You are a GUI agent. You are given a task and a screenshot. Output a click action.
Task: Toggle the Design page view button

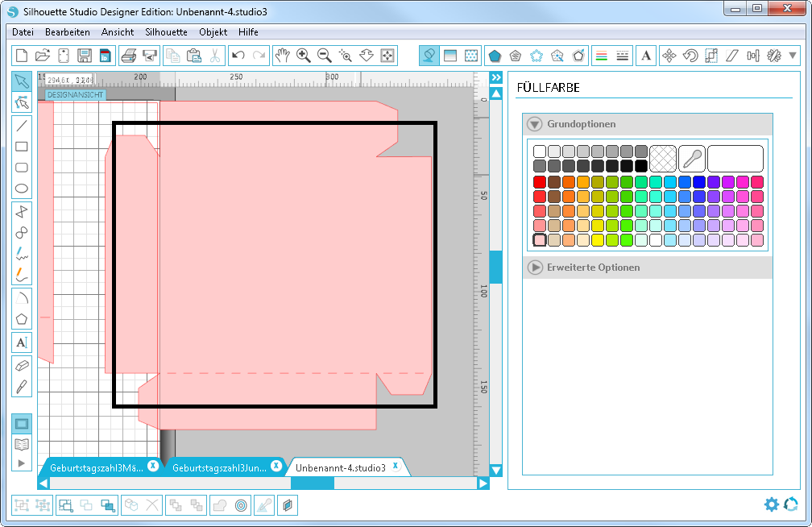22,423
